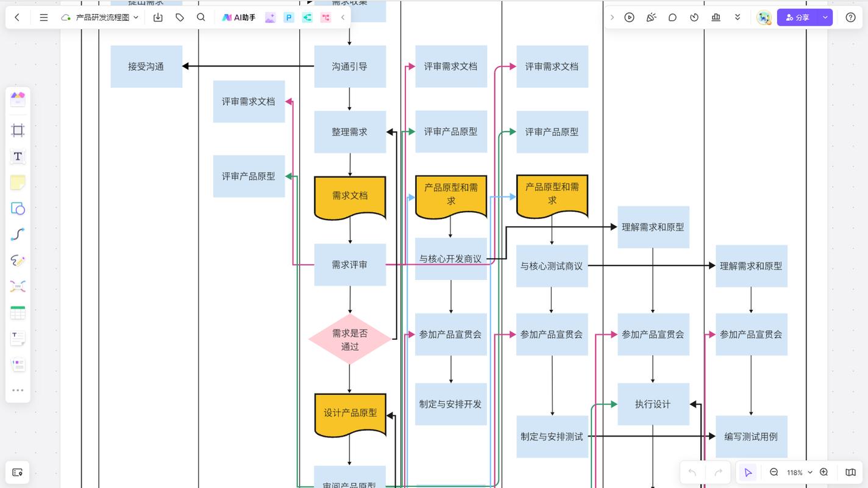Collapse the AI toolbar with left chevron

point(343,18)
